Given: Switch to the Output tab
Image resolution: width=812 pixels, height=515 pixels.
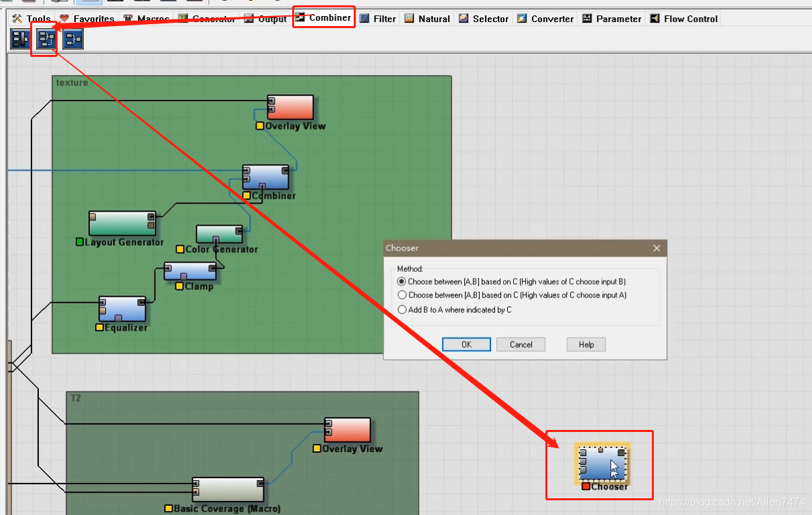Looking at the screenshot, I should click(x=265, y=19).
